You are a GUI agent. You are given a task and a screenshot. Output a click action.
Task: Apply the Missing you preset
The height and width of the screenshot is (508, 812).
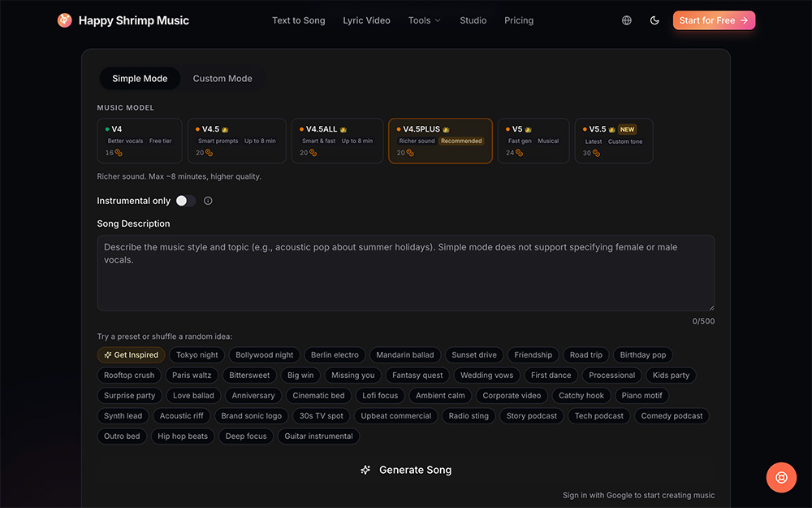tap(352, 376)
